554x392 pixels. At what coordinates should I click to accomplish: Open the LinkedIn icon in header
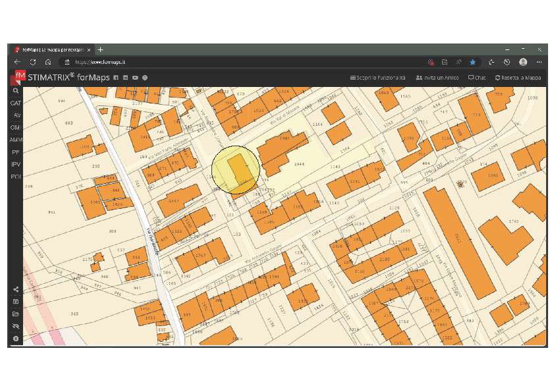[125, 78]
